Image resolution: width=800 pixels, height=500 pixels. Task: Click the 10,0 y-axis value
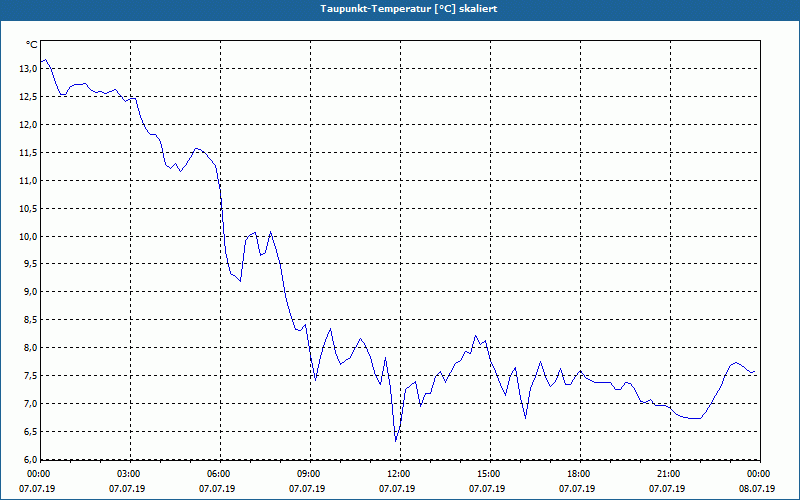(x=28, y=237)
